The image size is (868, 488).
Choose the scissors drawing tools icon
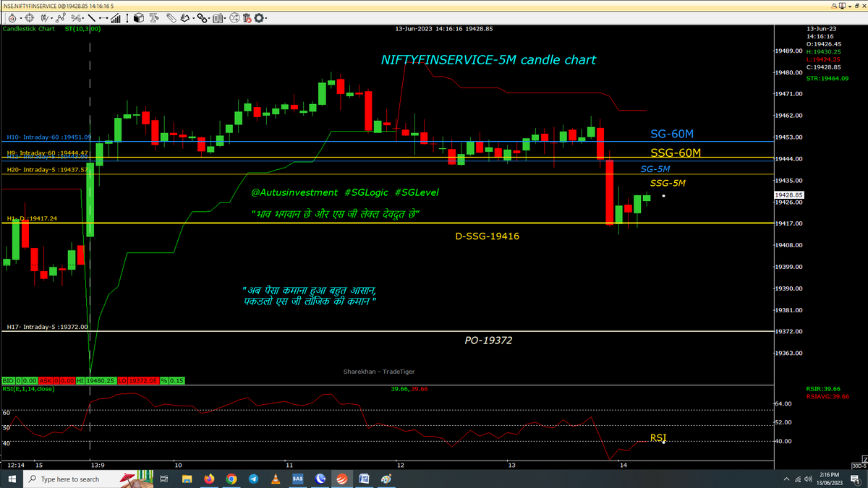[x=75, y=18]
